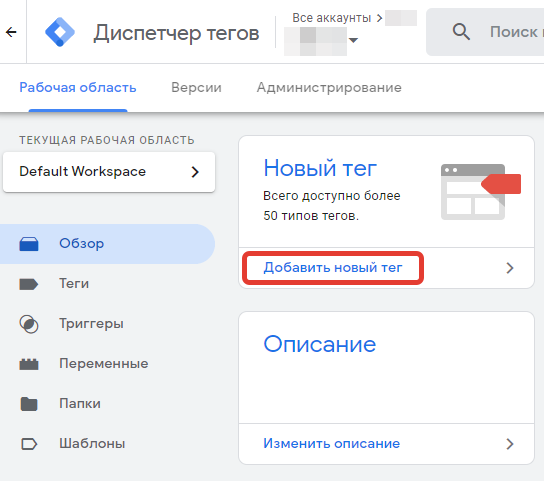The height and width of the screenshot is (481, 544).
Task: Click the Tag Manager diamond logo
Action: [x=60, y=32]
